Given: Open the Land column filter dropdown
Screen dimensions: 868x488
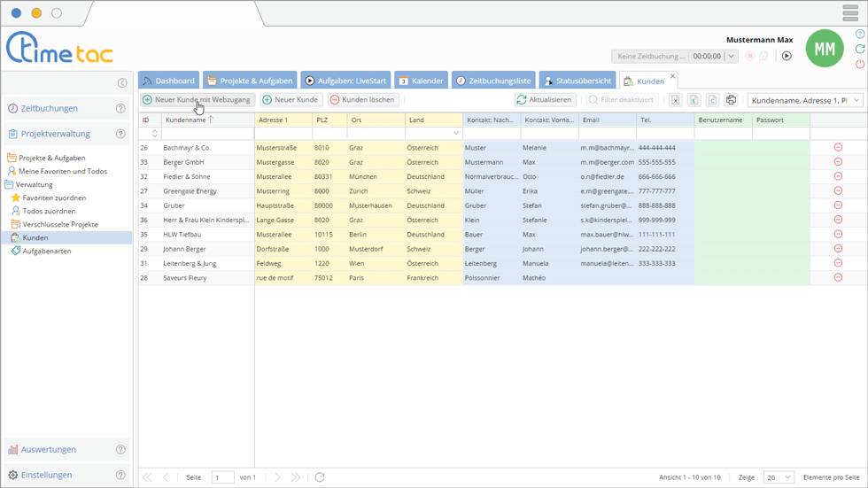Looking at the screenshot, I should pyautogui.click(x=456, y=134).
